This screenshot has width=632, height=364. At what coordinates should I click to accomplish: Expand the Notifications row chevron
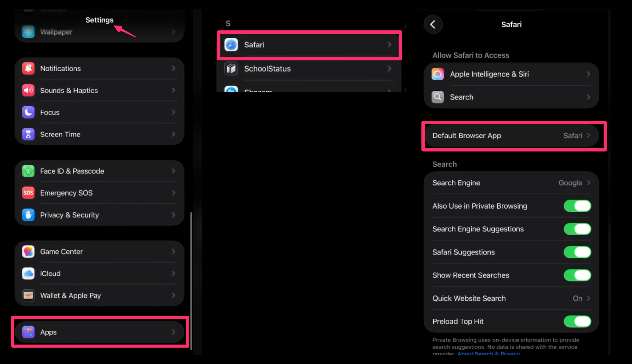click(173, 68)
